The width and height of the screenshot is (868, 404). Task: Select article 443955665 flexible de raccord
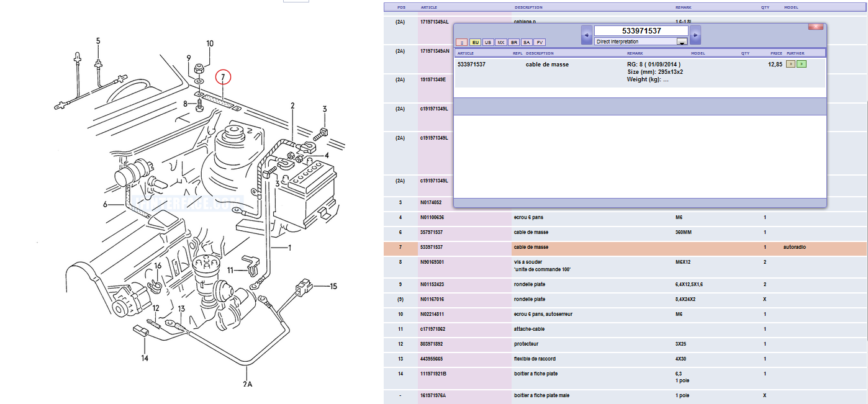click(625, 359)
